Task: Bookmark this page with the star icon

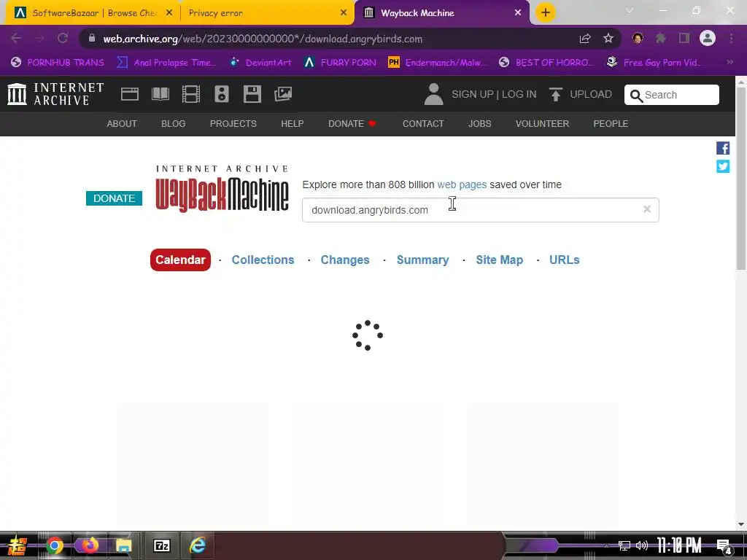Action: (608, 39)
